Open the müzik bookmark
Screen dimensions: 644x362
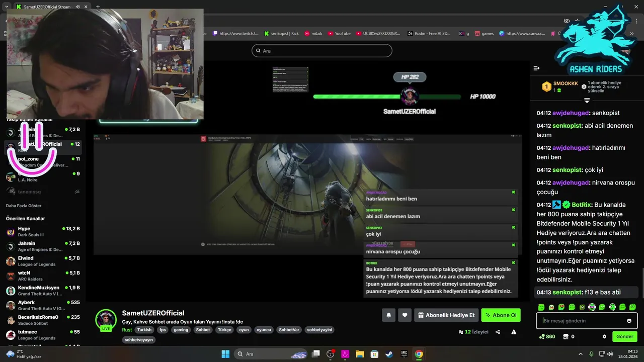click(313, 33)
